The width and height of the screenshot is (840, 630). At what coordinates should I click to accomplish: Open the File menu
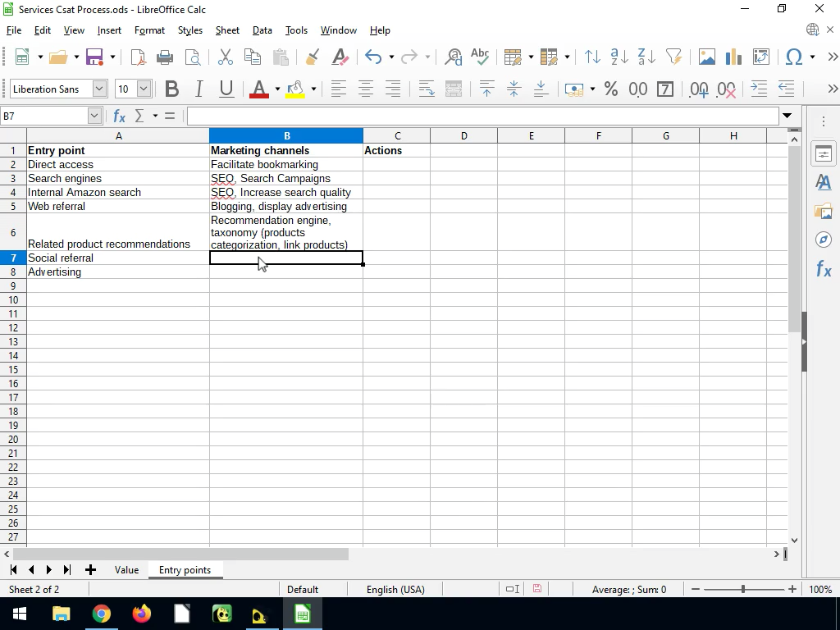(x=13, y=30)
